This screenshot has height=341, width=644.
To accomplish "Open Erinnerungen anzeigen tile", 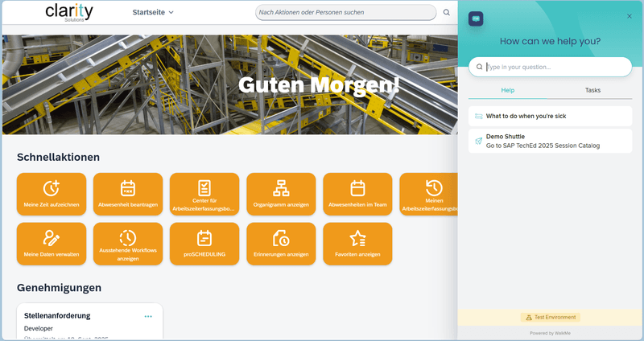I will pos(281,244).
